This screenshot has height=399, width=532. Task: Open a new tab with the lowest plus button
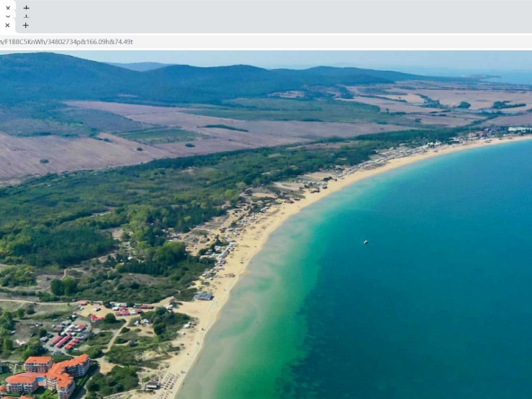tap(26, 25)
